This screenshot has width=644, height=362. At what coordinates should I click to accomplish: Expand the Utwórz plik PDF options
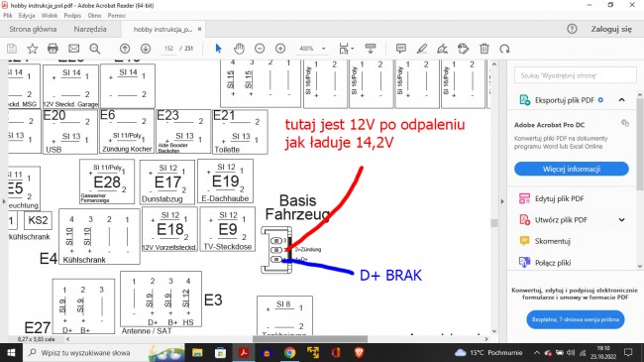coord(622,219)
